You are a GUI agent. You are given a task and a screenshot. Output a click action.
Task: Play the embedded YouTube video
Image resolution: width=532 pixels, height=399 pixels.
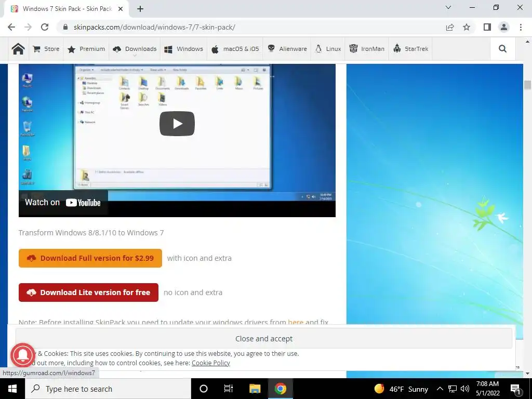pyautogui.click(x=177, y=124)
